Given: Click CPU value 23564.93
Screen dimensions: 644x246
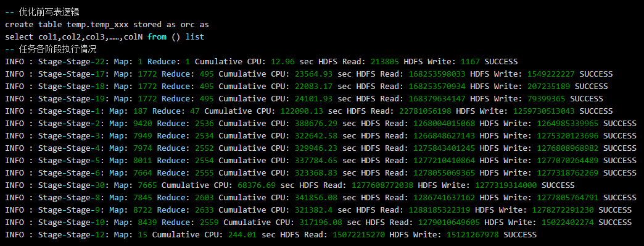Looking at the screenshot, I should pos(314,74).
